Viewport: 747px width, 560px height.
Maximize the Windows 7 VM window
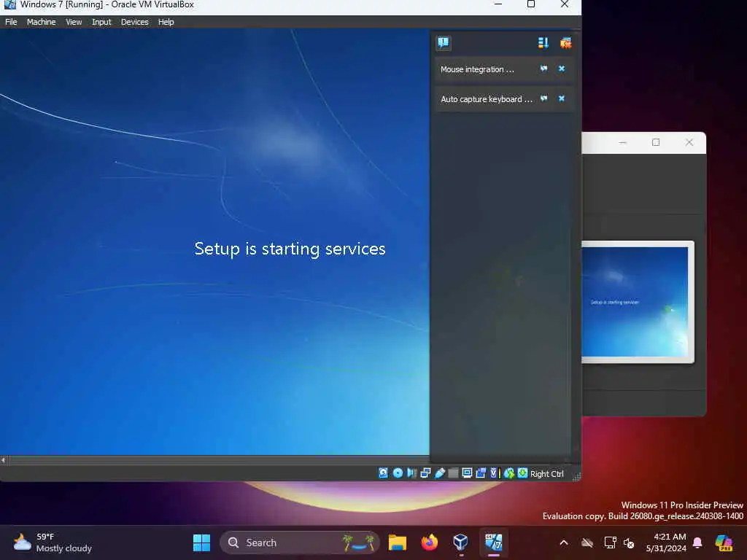[x=531, y=4]
